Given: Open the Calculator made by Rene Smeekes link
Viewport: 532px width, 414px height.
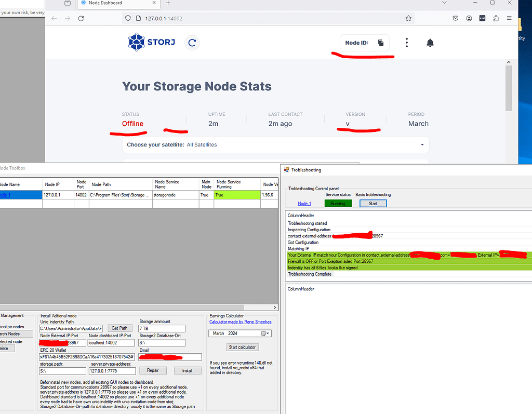Looking at the screenshot, I should 240,322.
